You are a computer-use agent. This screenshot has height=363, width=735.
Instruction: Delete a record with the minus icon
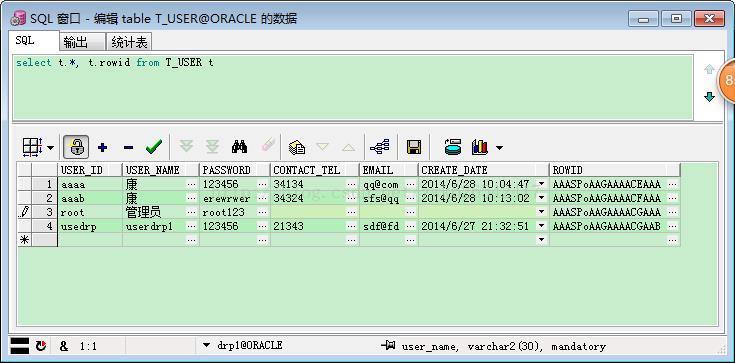[x=128, y=148]
